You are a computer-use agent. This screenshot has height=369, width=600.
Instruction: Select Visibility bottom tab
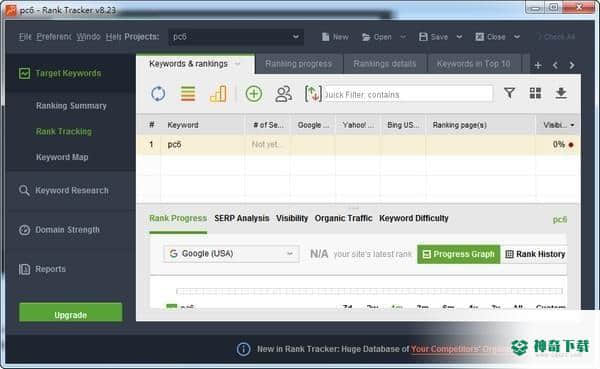[x=292, y=219]
